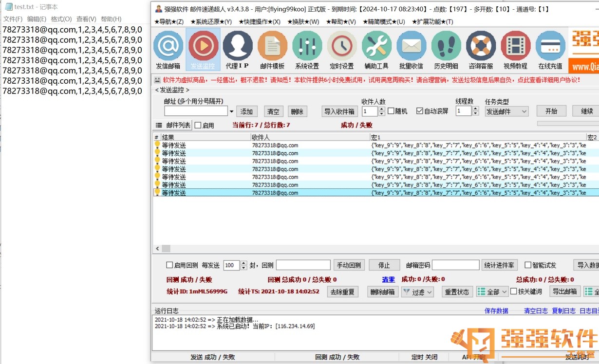Viewport: 599px width, 364px height.
Task: Click the 邮箱密码 password input field
Action: [456, 265]
